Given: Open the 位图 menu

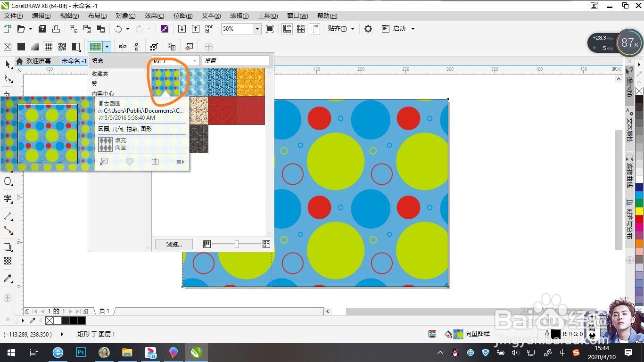Looking at the screenshot, I should coord(183,16).
